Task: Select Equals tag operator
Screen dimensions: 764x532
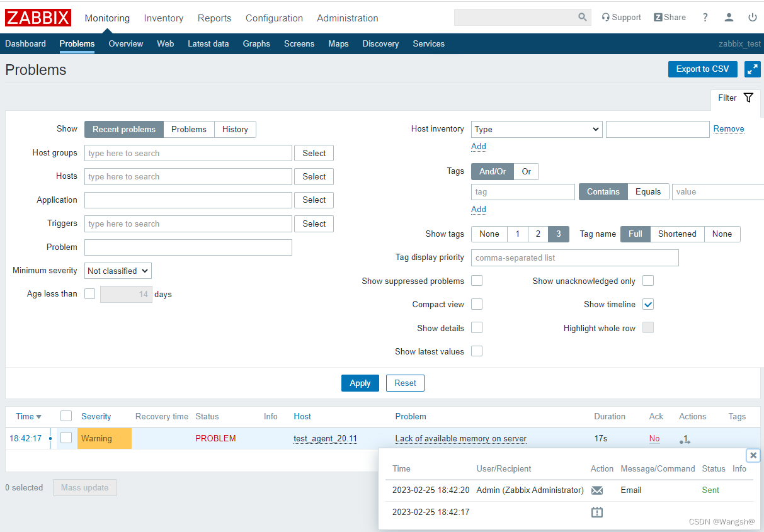Action: (x=648, y=192)
